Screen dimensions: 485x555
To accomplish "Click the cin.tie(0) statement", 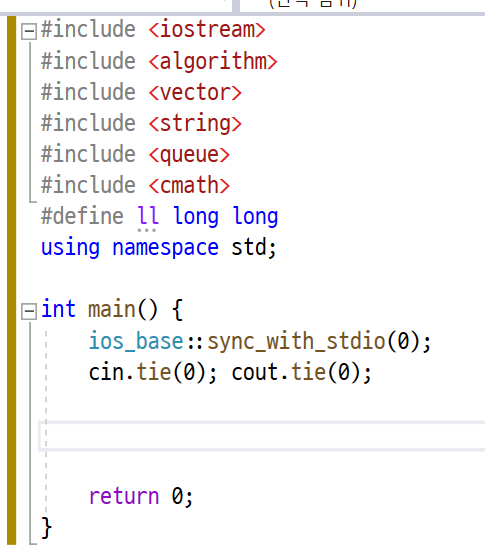I will click(153, 373).
